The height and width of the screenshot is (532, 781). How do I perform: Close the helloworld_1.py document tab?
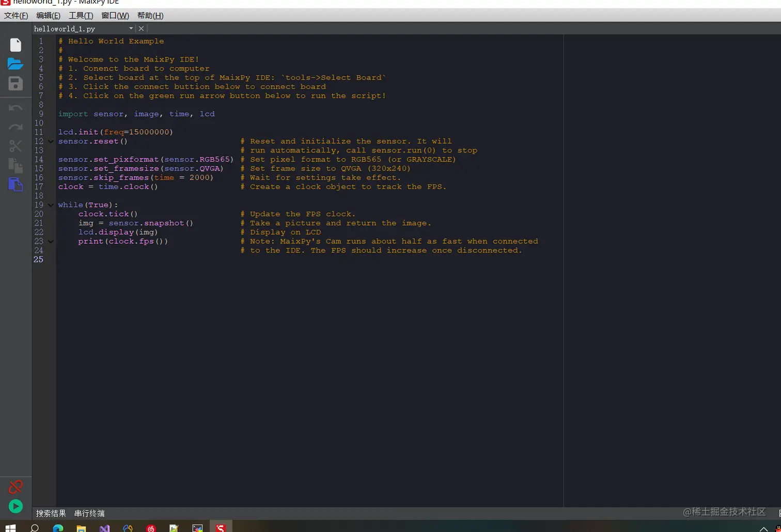(141, 29)
